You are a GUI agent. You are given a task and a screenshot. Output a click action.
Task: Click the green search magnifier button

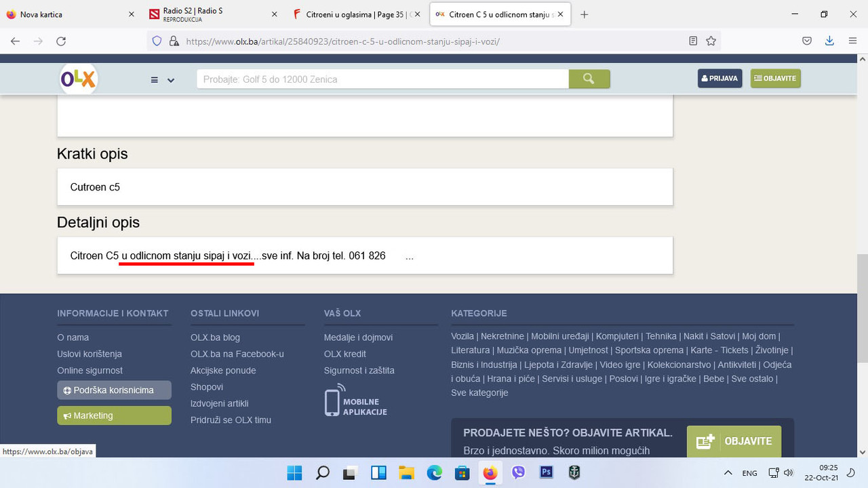(589, 79)
